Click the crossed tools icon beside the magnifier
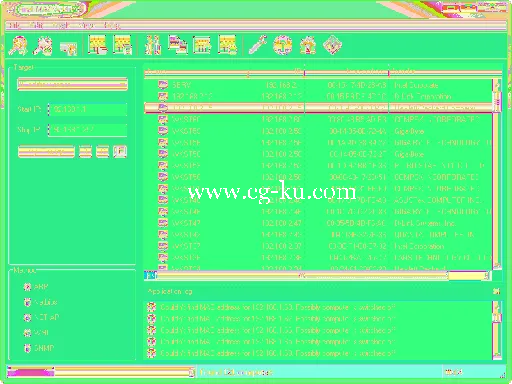Viewport: 512px width, 384px height. pos(43,46)
